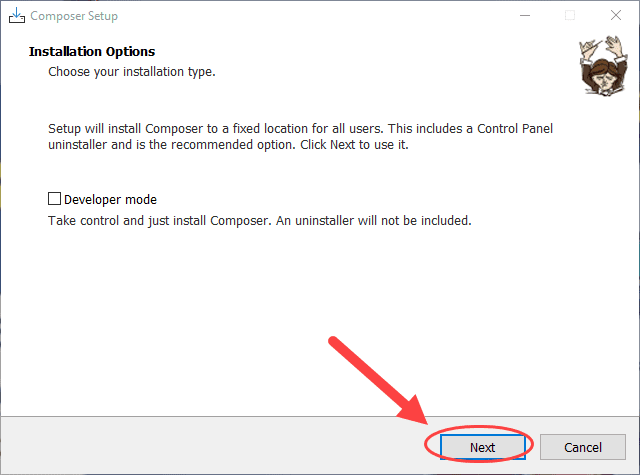Click "Choose your installation type." subtitle
Viewport: 640px width, 475px height.
click(132, 72)
